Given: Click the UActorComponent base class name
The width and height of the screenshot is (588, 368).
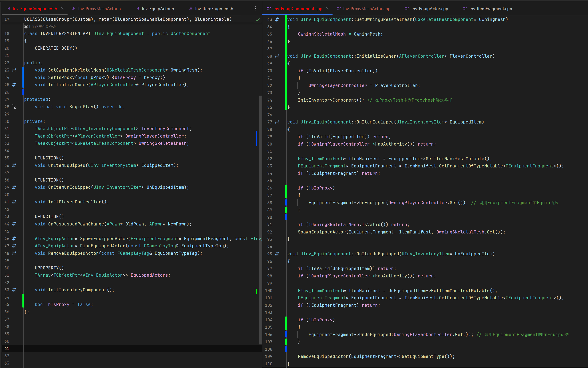Looking at the screenshot, I should (190, 33).
